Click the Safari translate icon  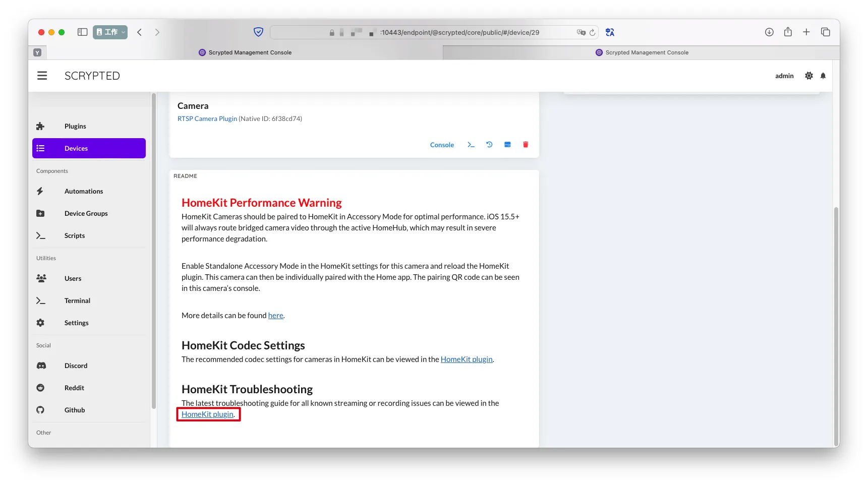pos(610,32)
